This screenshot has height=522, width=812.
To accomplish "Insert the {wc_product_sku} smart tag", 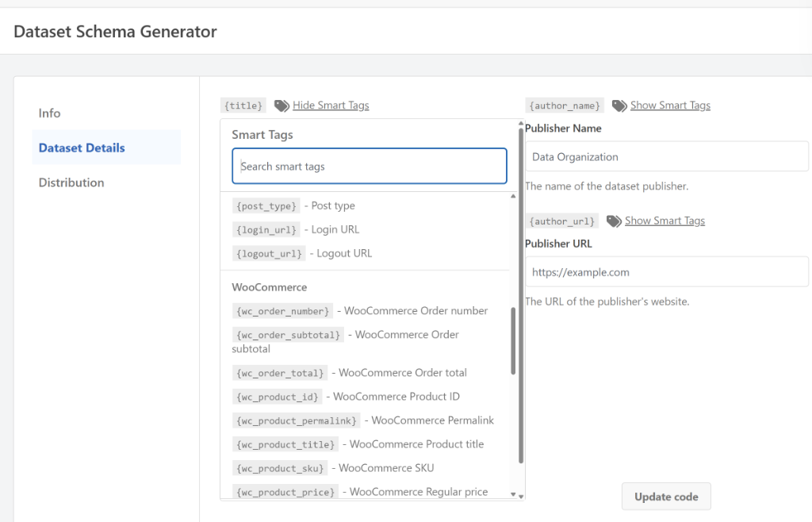I will (x=280, y=469).
